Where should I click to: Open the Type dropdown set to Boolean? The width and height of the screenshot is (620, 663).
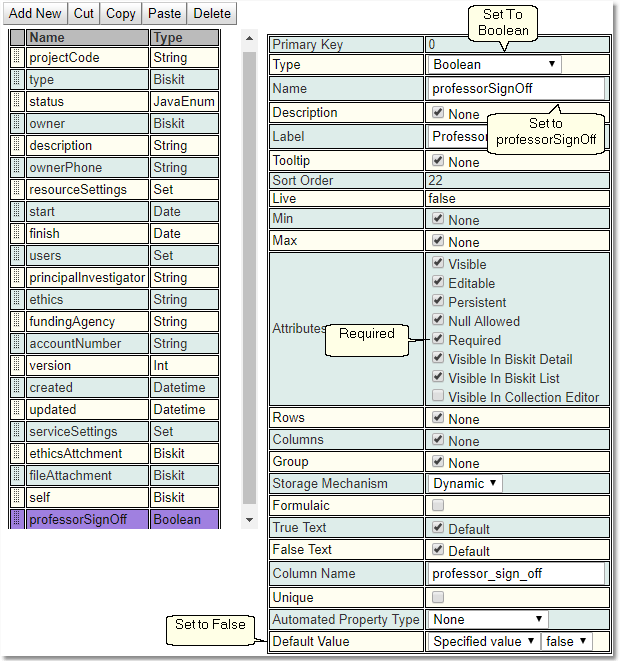point(495,65)
